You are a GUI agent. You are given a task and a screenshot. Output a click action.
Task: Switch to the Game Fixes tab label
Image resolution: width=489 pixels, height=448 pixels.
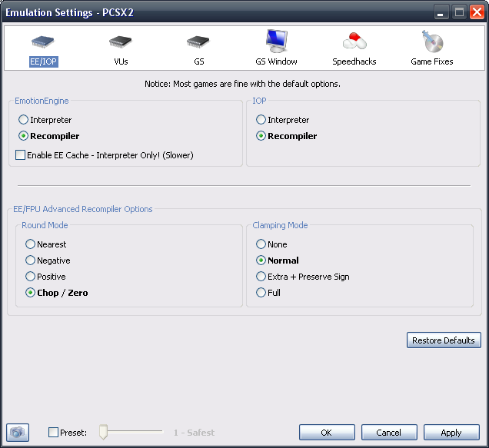pos(432,61)
